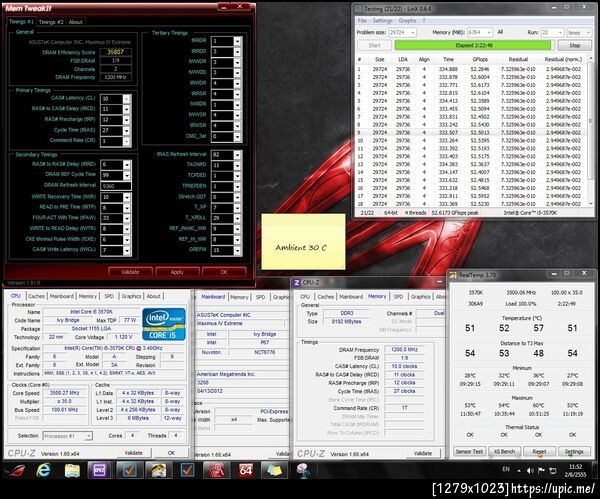The image size is (600, 499).
Task: Select the Graphics tab in CPU-Z CPU window
Action: (x=131, y=296)
